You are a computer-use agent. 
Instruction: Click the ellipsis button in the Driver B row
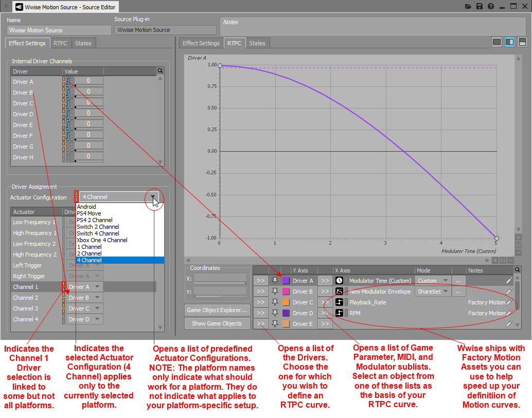(459, 292)
